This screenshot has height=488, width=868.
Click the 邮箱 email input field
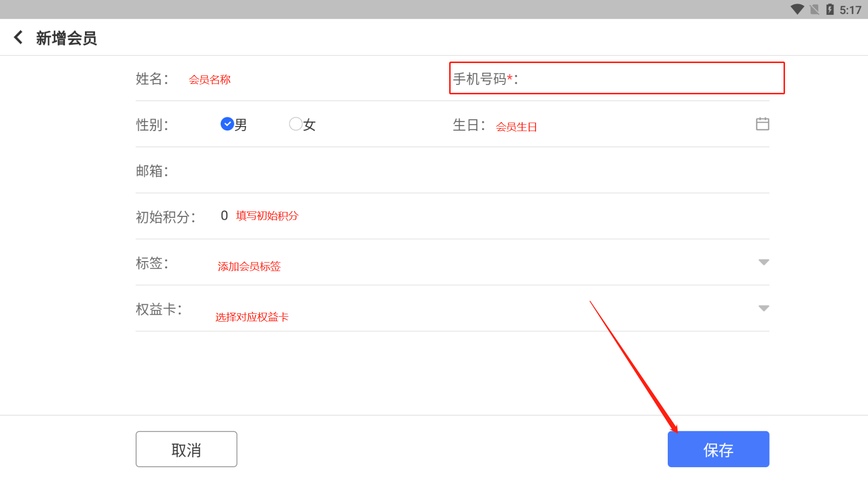[x=447, y=171]
